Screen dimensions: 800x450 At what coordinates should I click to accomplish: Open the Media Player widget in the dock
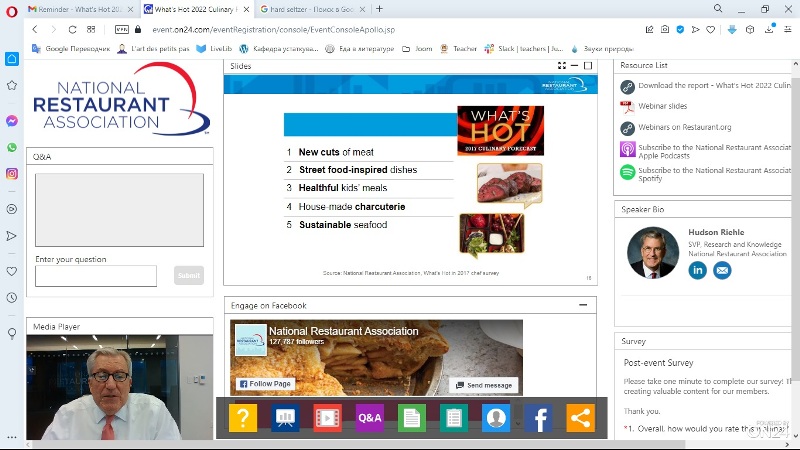(327, 418)
